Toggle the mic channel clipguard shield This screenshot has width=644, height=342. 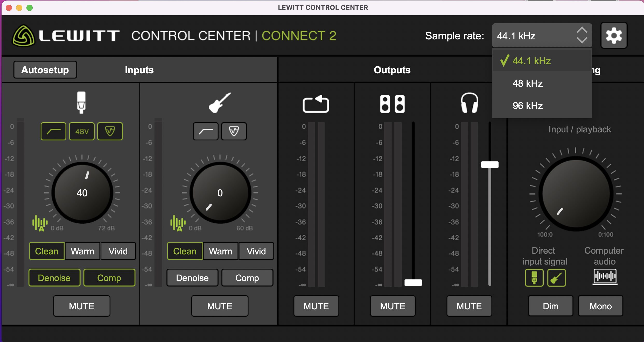(110, 131)
